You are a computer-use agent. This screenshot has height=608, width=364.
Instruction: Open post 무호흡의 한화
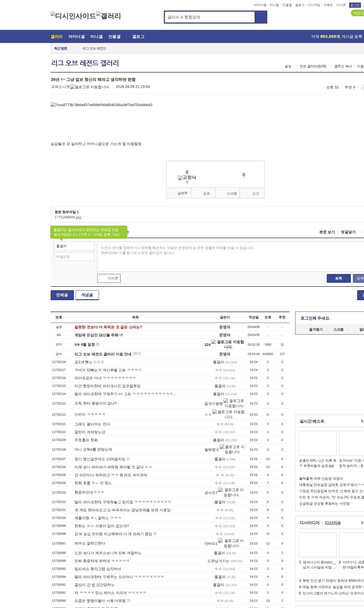pyautogui.click(x=86, y=440)
